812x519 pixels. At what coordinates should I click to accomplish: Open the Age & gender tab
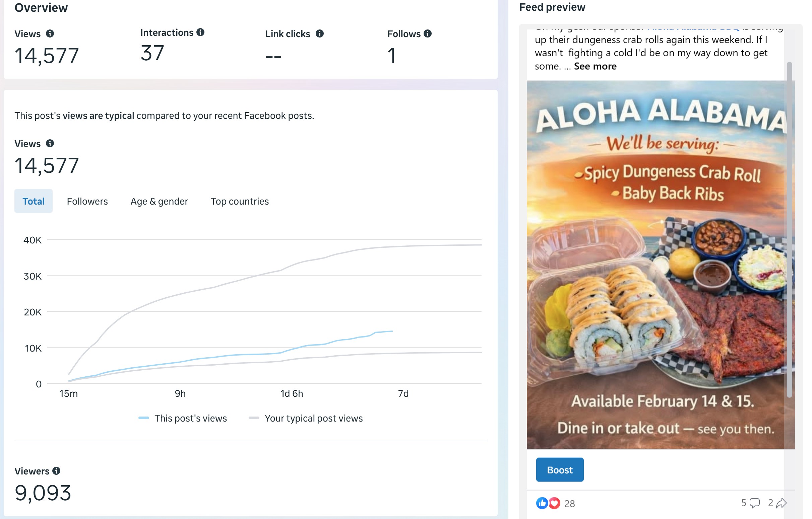159,201
